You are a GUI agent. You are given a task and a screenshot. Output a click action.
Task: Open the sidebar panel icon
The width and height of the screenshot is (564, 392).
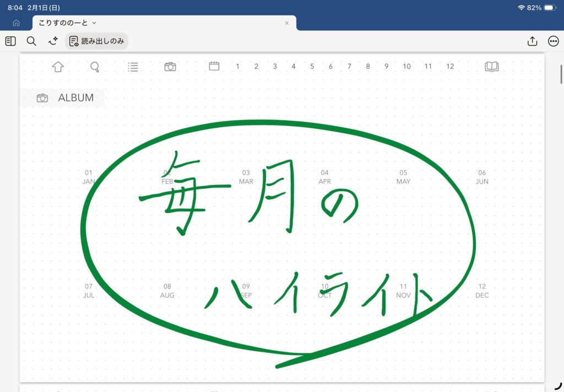pos(10,41)
